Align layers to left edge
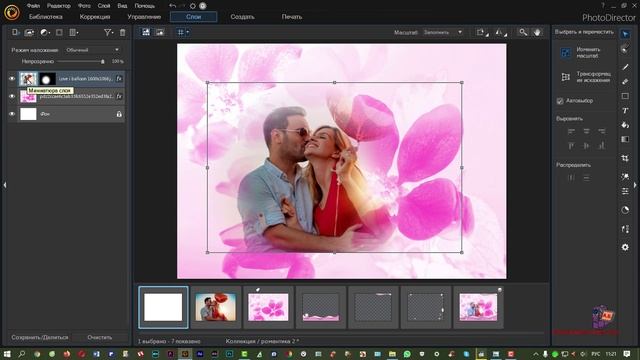Screen dimensions: 640x360 click(x=571, y=131)
